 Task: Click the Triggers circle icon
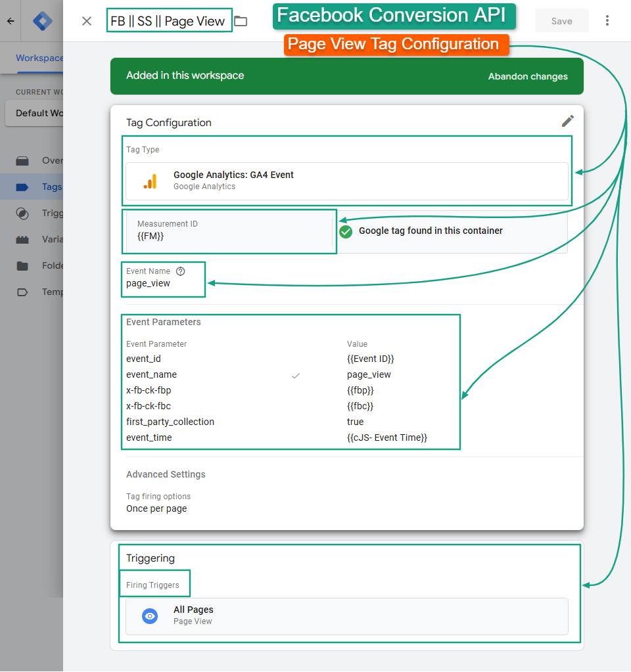tap(22, 213)
